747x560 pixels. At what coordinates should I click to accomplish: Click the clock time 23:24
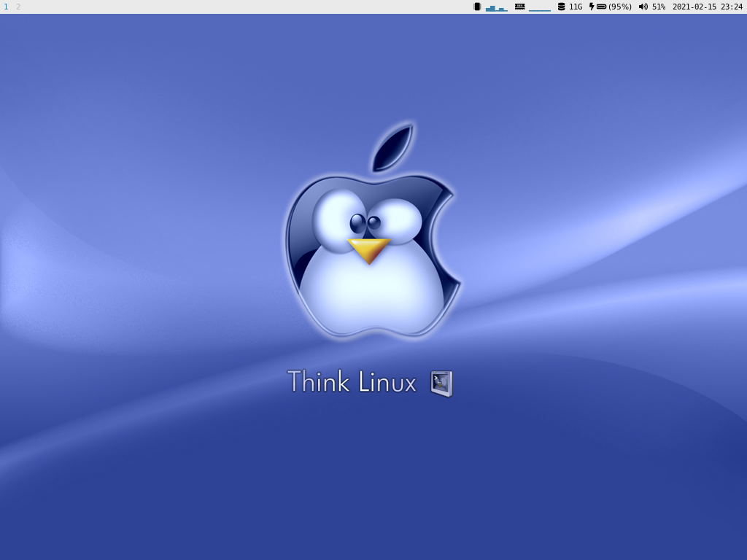[732, 7]
